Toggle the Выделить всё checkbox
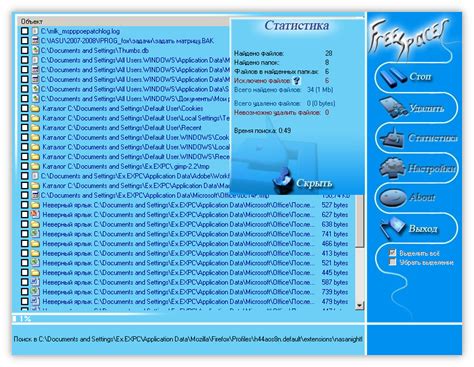The height and width of the screenshot is (367, 474). pyautogui.click(x=393, y=253)
